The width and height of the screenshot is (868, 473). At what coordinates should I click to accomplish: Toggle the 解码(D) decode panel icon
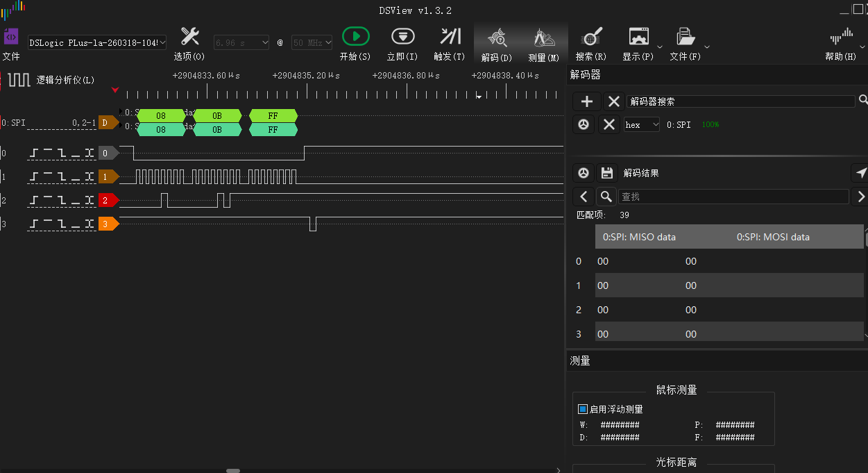497,38
